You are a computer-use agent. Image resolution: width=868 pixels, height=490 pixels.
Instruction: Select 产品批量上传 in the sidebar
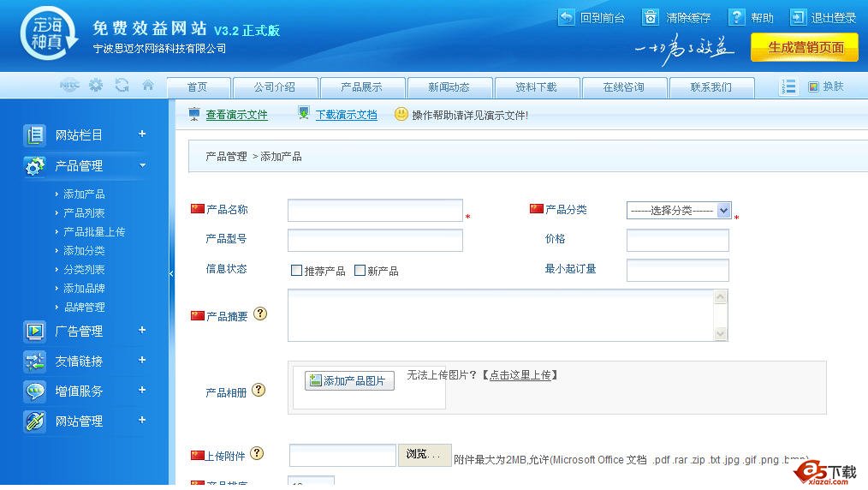94,231
